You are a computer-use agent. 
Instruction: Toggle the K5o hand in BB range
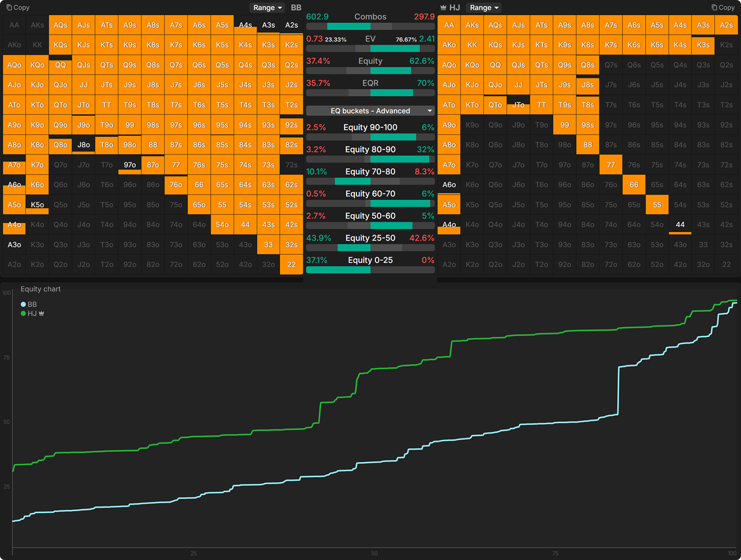tap(37, 204)
